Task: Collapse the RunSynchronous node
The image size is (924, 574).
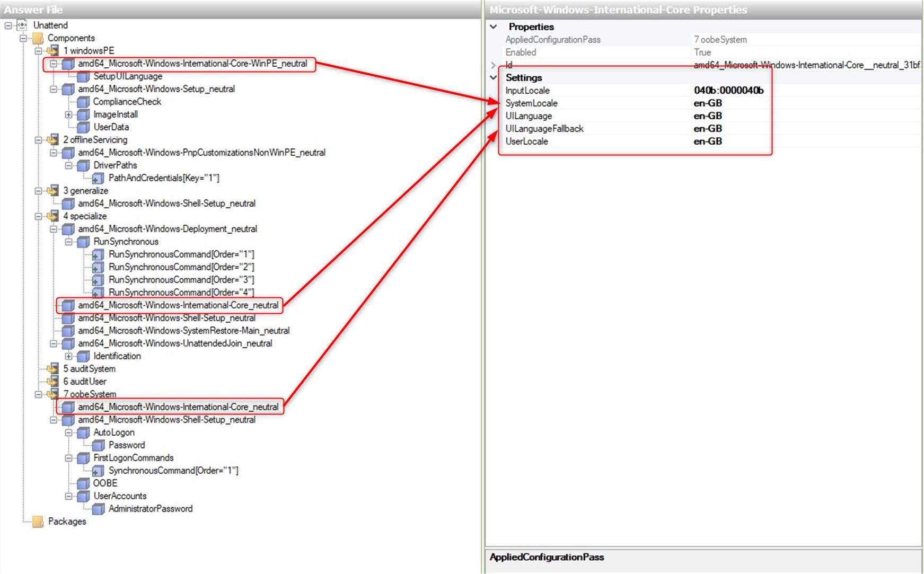Action: point(68,242)
